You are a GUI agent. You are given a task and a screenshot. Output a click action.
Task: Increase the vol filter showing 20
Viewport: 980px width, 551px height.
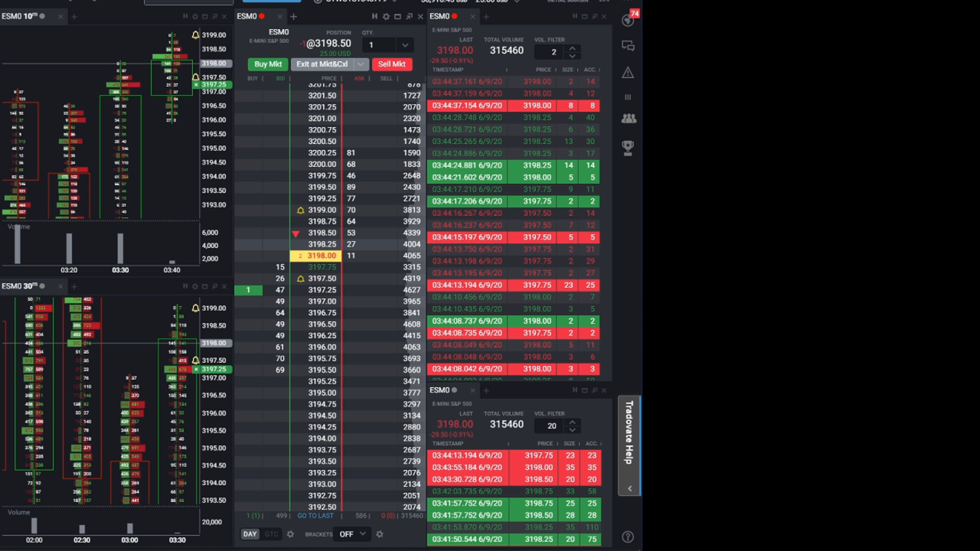[x=572, y=422]
